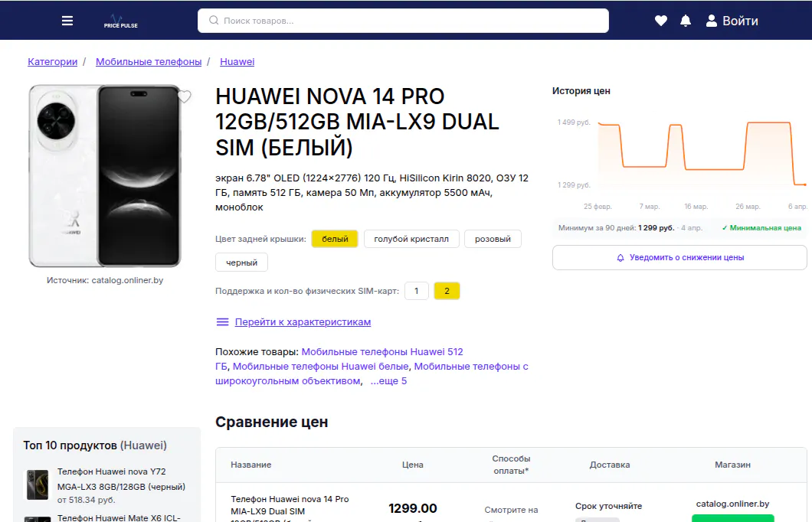812x522 pixels.
Task: Select розовый color option
Action: point(493,239)
